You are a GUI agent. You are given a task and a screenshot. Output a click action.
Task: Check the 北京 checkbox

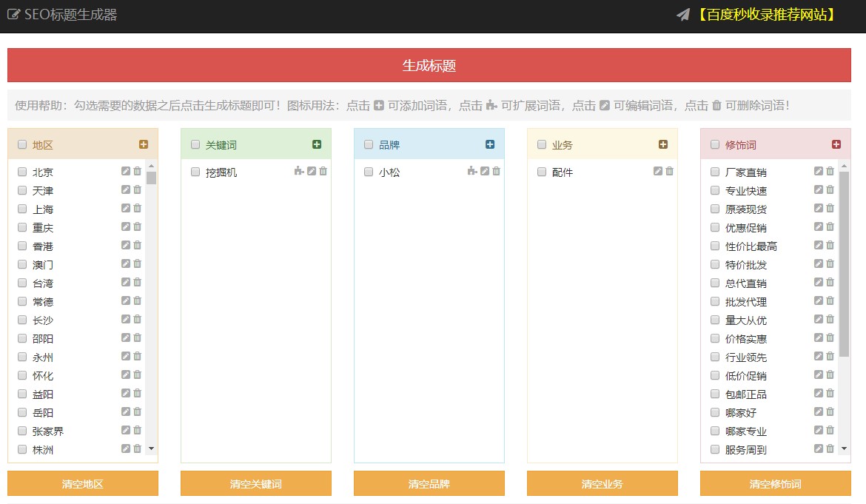[21, 171]
